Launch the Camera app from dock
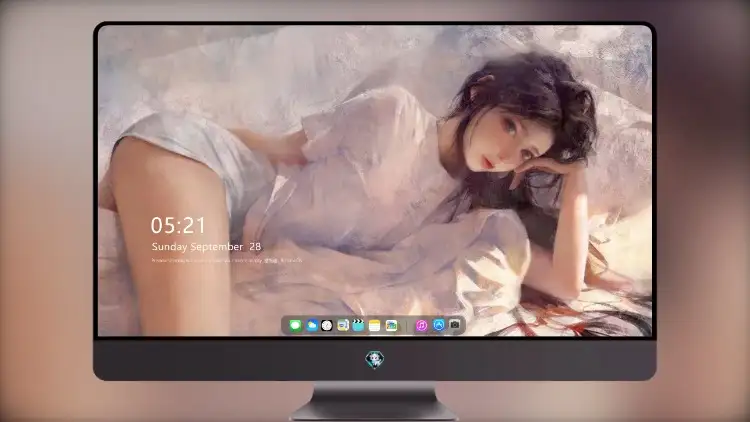Viewport: 750px width, 422px height. tap(455, 325)
